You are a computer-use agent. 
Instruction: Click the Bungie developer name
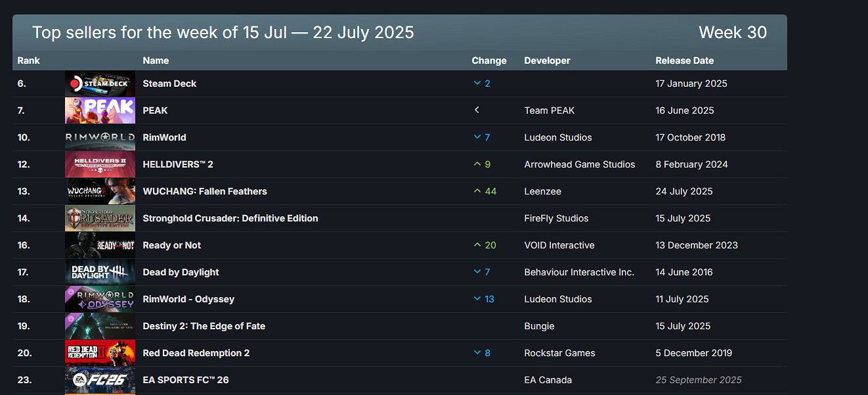tap(538, 326)
